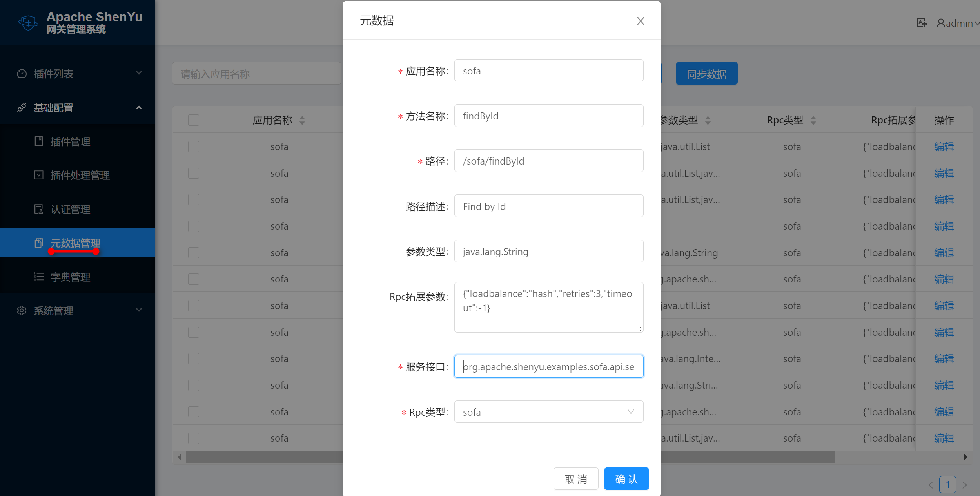980x496 pixels.
Task: Click the 系统管理 gear icon
Action: (22, 311)
